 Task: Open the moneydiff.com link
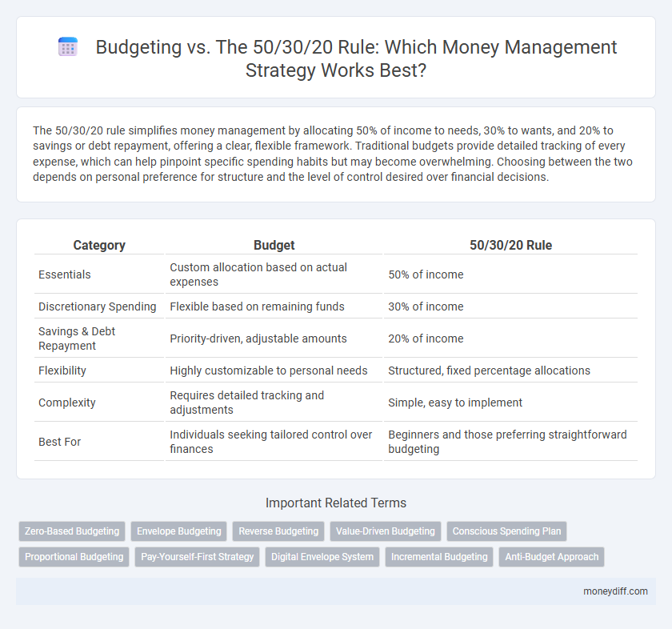(x=617, y=591)
